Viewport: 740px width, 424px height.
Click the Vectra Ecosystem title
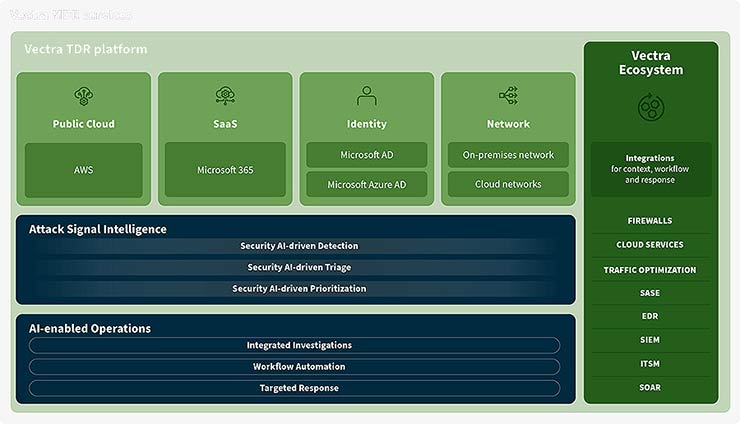click(651, 63)
